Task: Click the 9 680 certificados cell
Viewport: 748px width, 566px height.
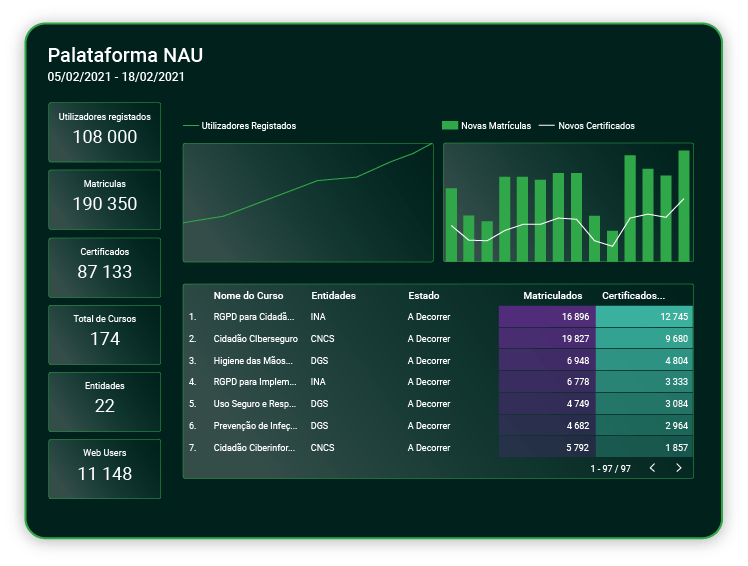Action: tap(644, 338)
